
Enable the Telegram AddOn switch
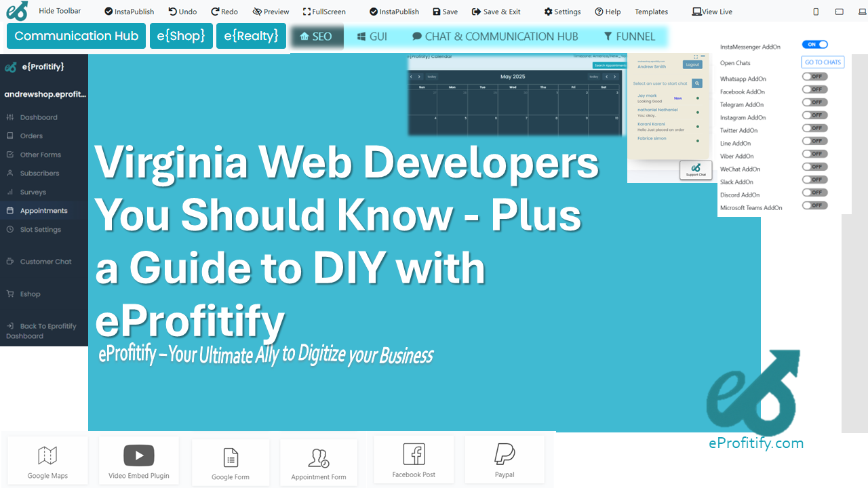814,102
